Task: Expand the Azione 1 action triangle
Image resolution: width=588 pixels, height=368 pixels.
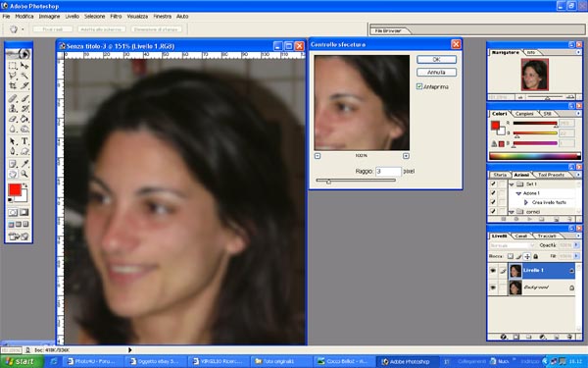Action: (518, 193)
